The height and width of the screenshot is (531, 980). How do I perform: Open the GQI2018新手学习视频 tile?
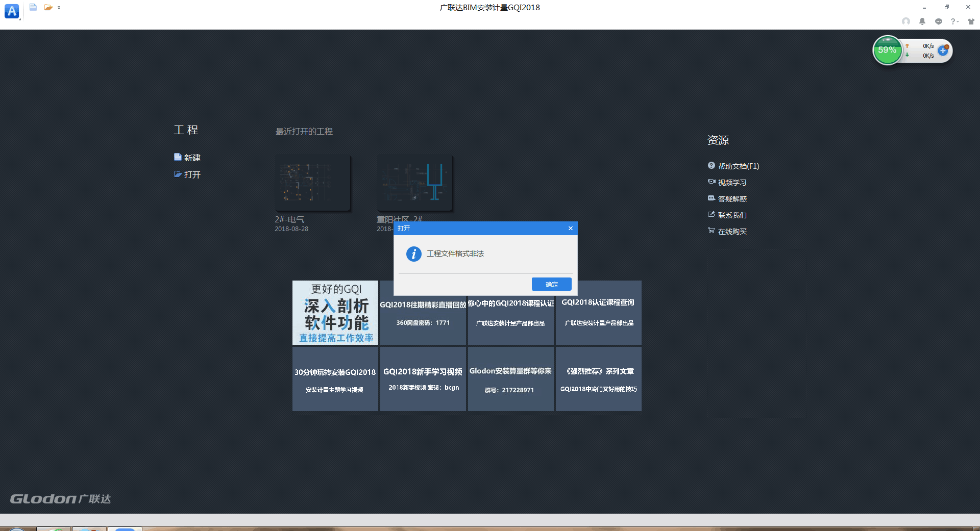[423, 379]
